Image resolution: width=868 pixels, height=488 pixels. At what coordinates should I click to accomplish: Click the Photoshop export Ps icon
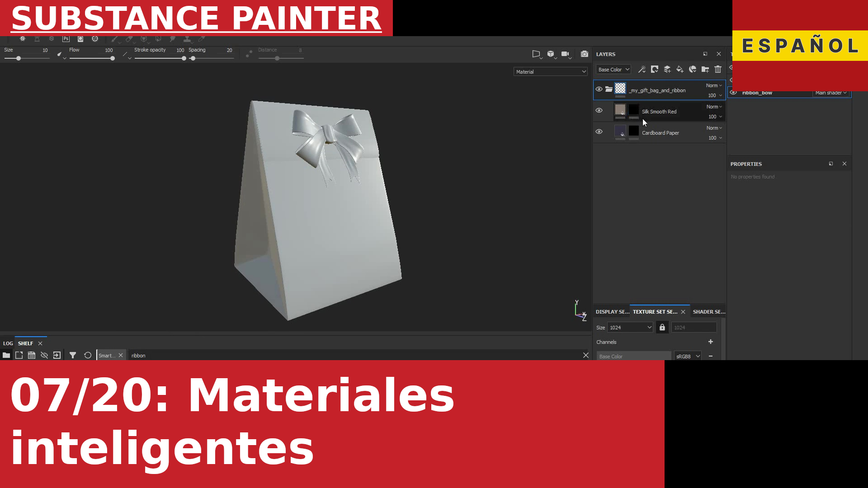66,39
